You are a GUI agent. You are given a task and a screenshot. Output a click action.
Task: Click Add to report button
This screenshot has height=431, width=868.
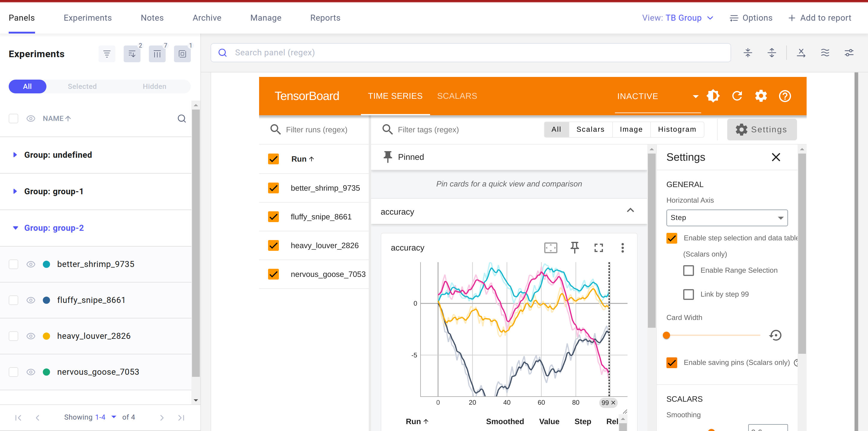tap(819, 18)
